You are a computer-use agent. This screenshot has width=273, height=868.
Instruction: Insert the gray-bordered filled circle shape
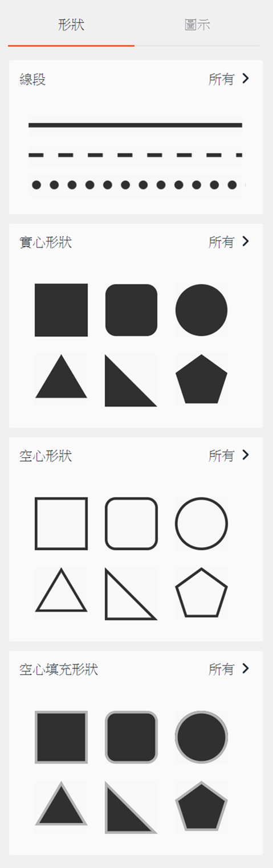pos(201,737)
